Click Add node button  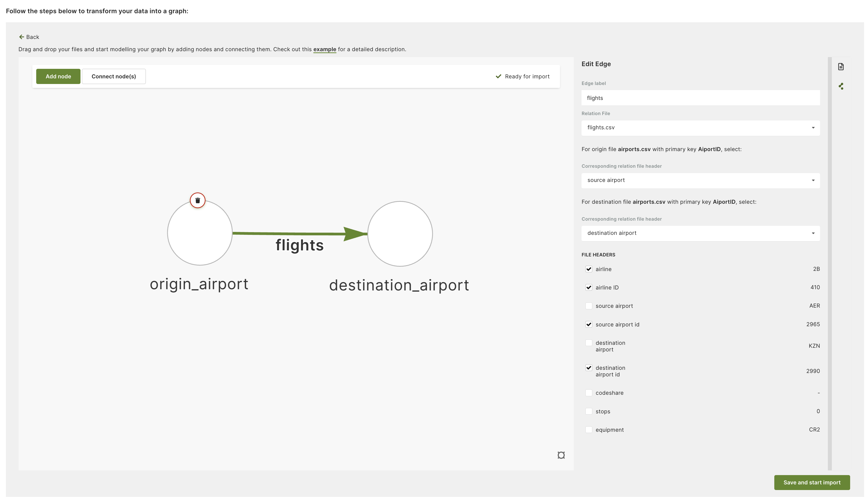(58, 76)
